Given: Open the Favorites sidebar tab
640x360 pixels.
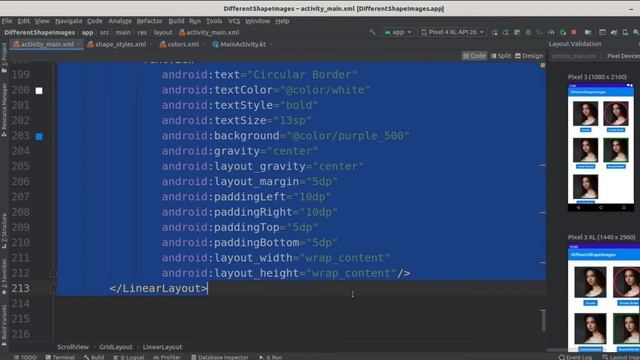Looking at the screenshot, I should point(4,277).
